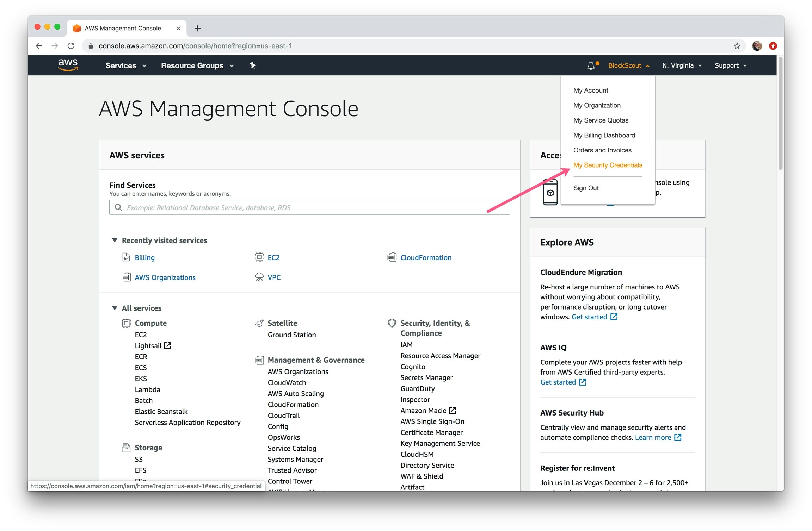This screenshot has width=812, height=531.
Task: Open the Chrome profile avatar
Action: tap(757, 46)
